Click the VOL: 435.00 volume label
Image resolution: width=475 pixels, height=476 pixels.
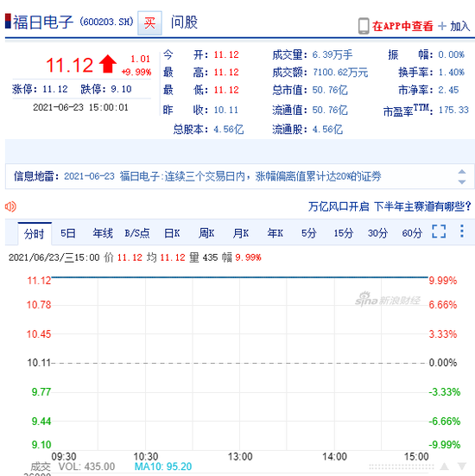(86, 466)
